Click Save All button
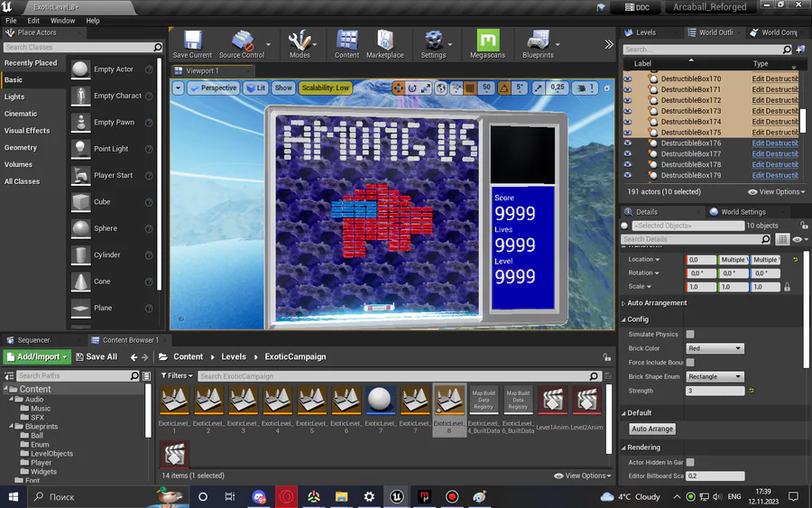The height and width of the screenshot is (508, 812). pos(97,356)
